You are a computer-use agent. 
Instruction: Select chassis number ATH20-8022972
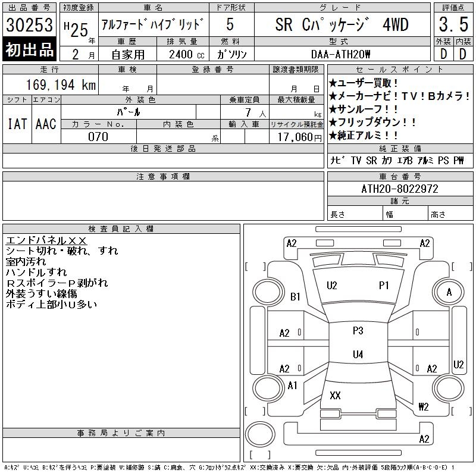click(x=399, y=189)
